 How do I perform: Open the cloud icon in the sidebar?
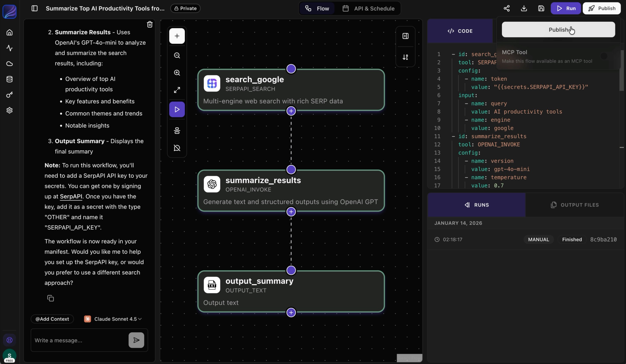[x=10, y=64]
